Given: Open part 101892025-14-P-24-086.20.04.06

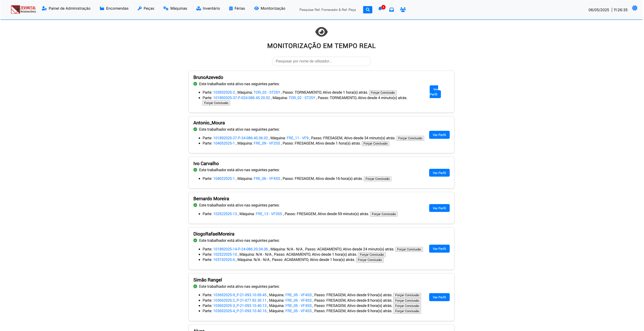Looking at the screenshot, I should click(x=240, y=249).
